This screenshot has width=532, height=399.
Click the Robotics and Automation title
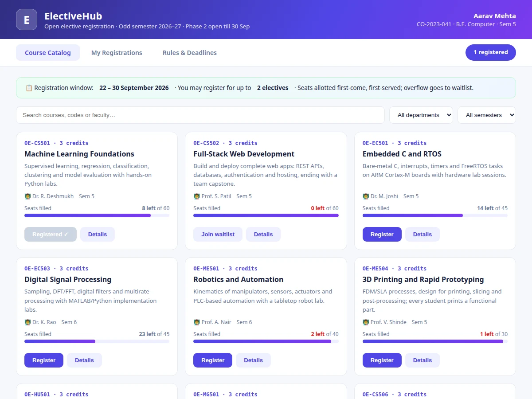point(239,279)
